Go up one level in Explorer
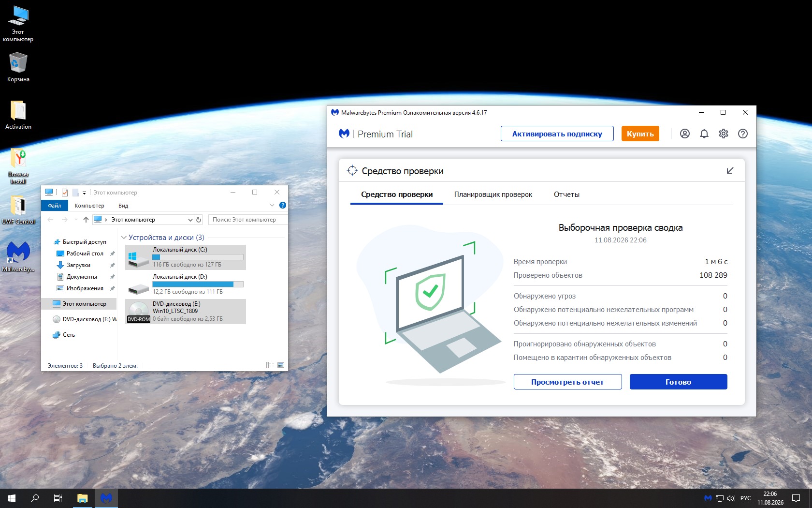The image size is (812, 508). (86, 220)
